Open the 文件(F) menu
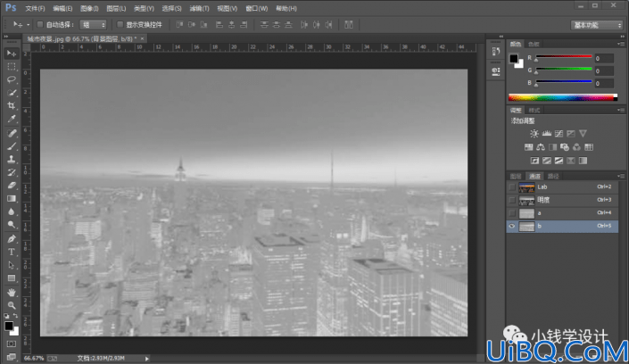629x364 pixels. click(x=35, y=8)
